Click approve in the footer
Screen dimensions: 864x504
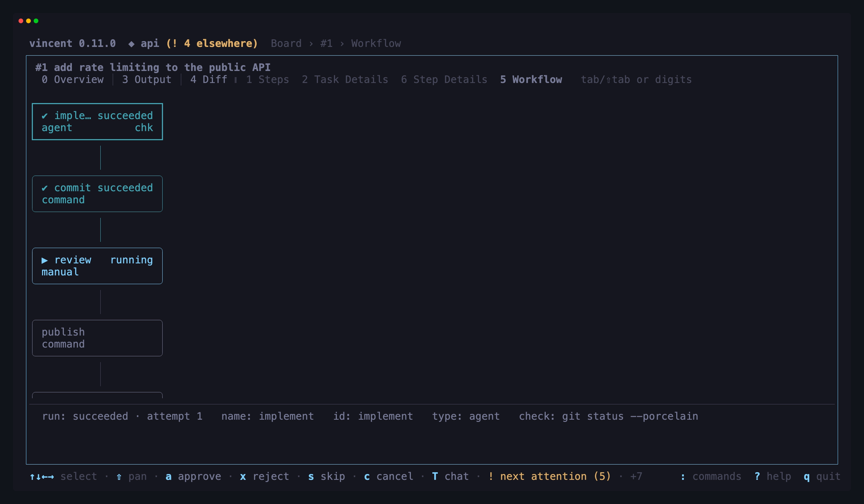[x=193, y=476]
